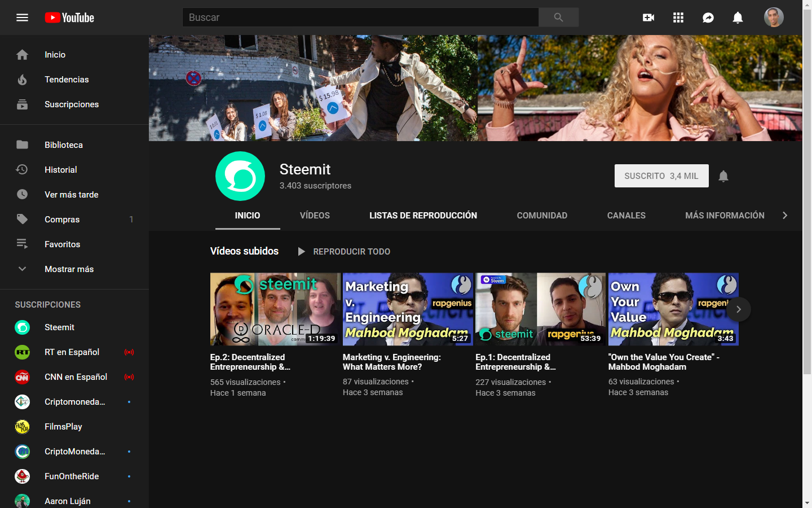The image size is (812, 508).
Task: Open the YouTube apps grid
Action: tap(678, 17)
